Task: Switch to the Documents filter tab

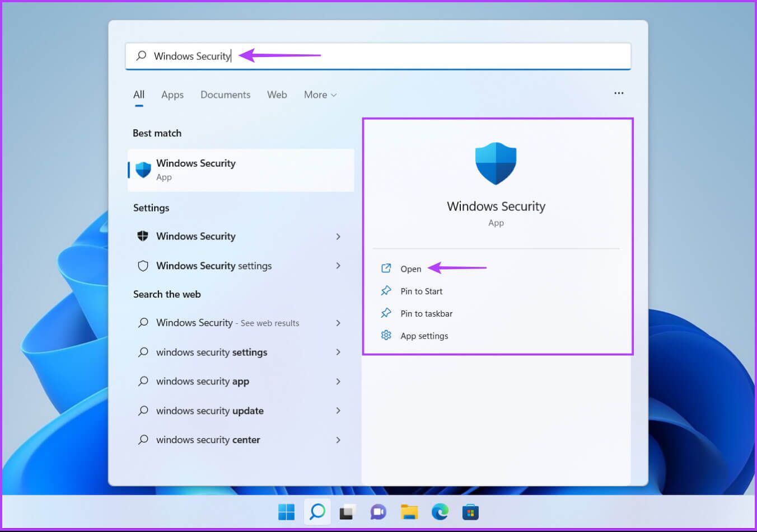Action: coord(225,95)
